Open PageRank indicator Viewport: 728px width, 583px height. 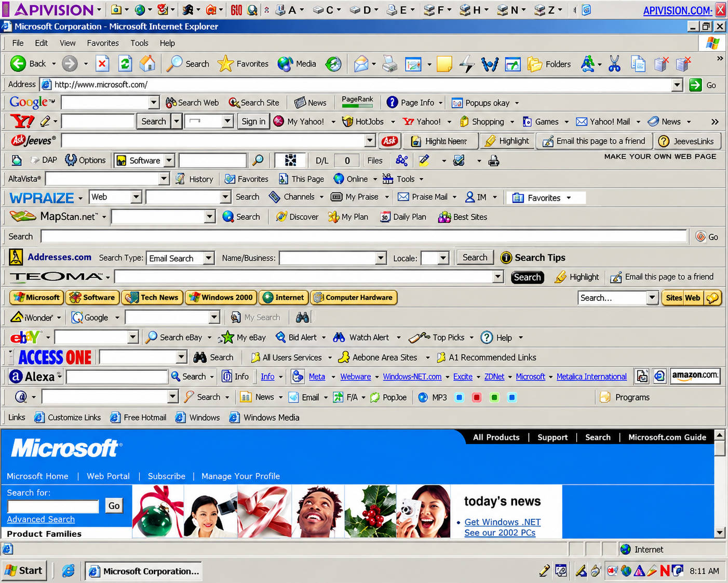click(357, 101)
